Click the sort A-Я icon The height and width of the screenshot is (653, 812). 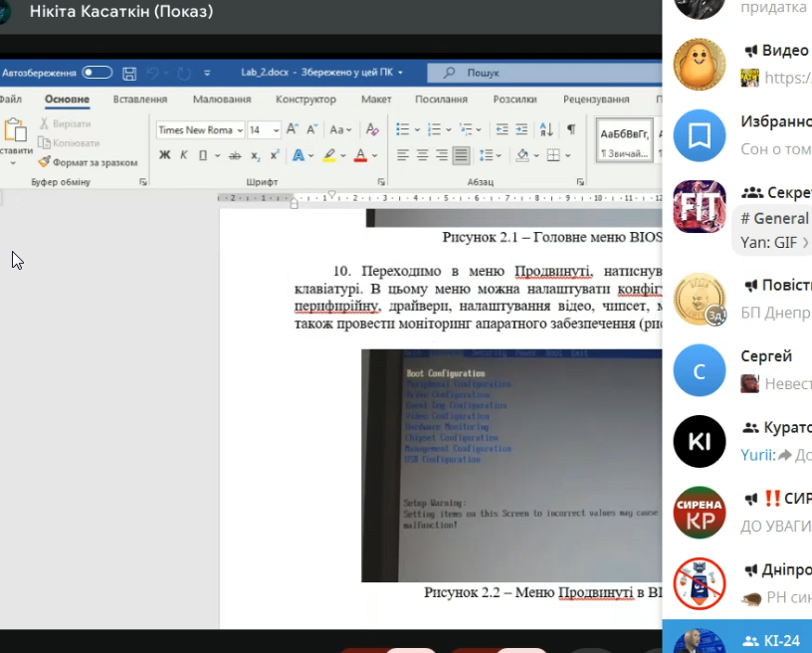546,129
